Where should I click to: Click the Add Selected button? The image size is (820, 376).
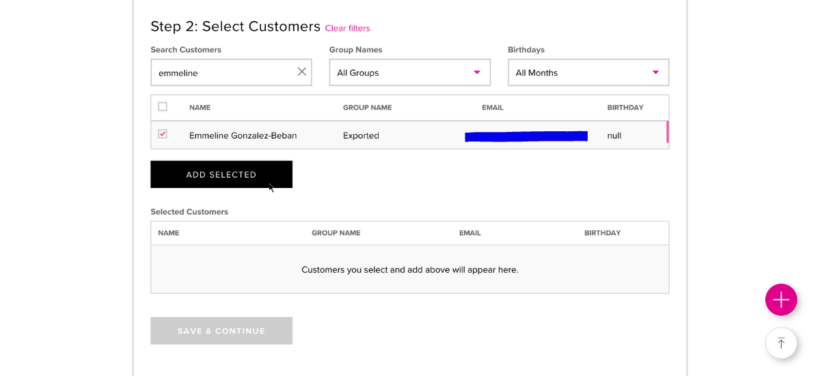point(221,175)
